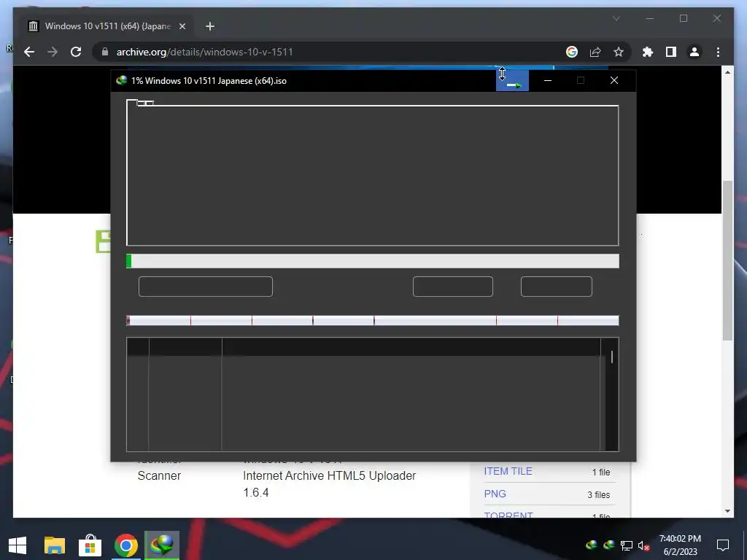Click the Google icon in the address bar
Screen dimensions: 747x560
point(572,52)
